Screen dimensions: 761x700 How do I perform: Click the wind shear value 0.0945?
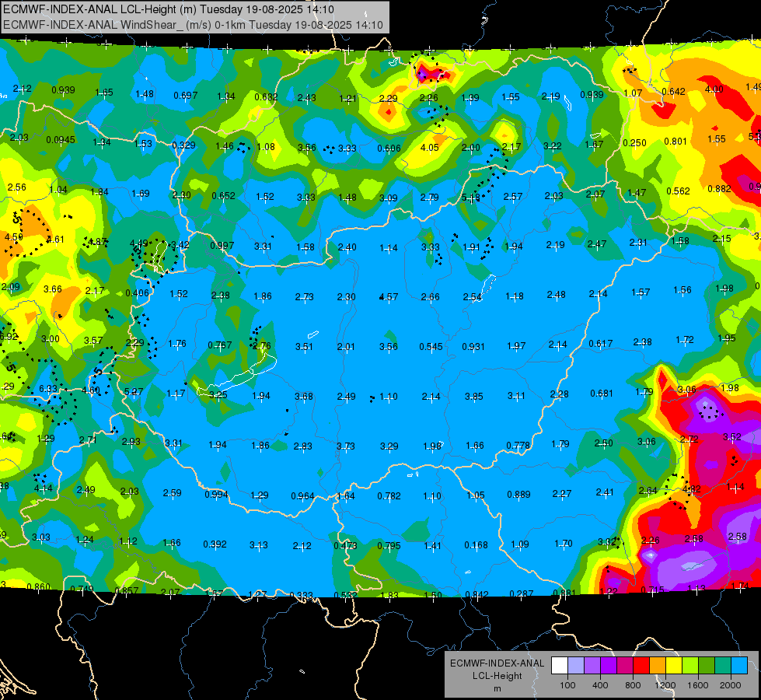61,140
